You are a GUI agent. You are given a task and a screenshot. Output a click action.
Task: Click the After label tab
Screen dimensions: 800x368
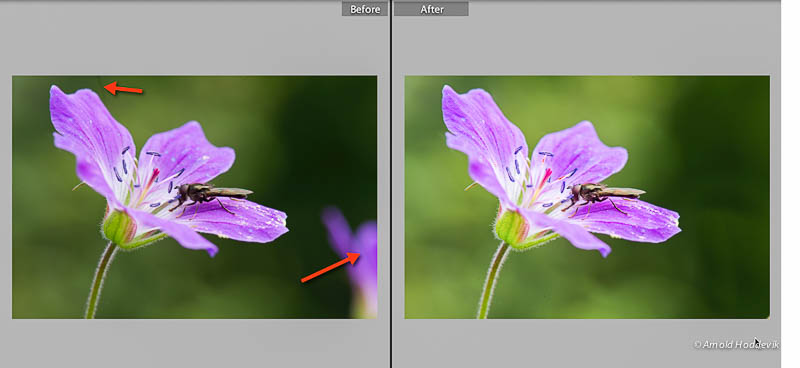pyautogui.click(x=432, y=9)
